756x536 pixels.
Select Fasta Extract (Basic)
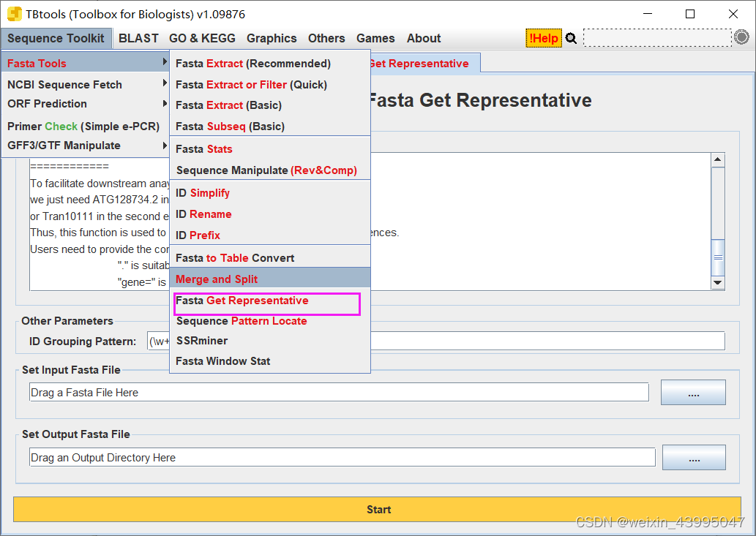pos(270,105)
